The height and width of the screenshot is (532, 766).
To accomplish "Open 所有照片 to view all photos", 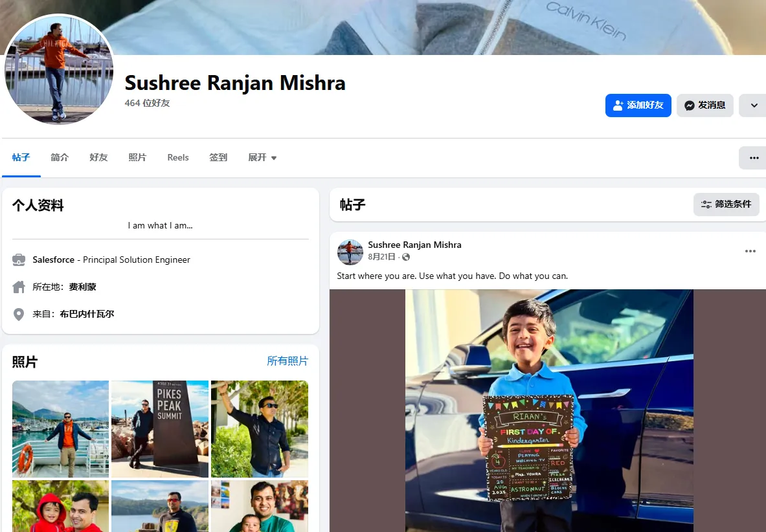I will (x=287, y=360).
